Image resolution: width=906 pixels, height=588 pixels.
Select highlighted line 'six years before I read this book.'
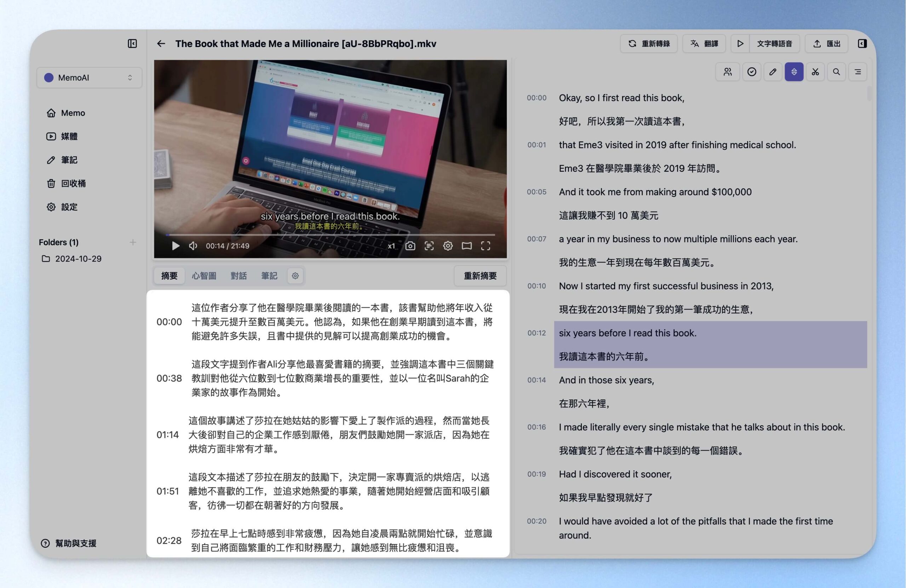point(628,333)
